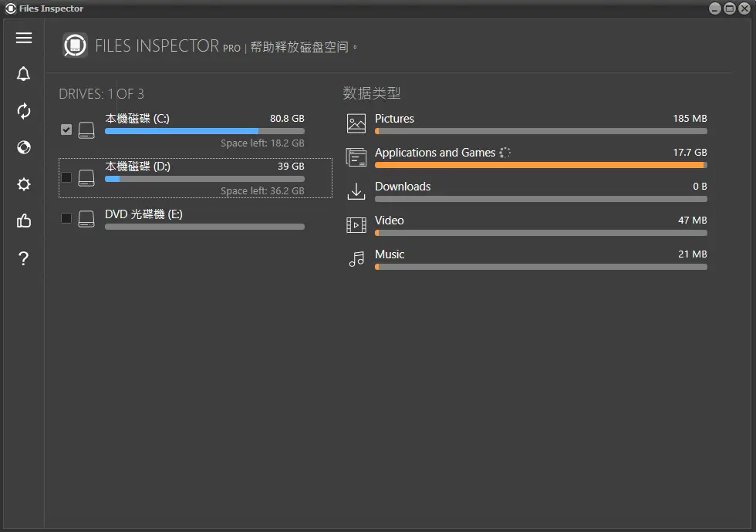The image size is (756, 532).
Task: Click the refresh arrows icon
Action: 24,111
